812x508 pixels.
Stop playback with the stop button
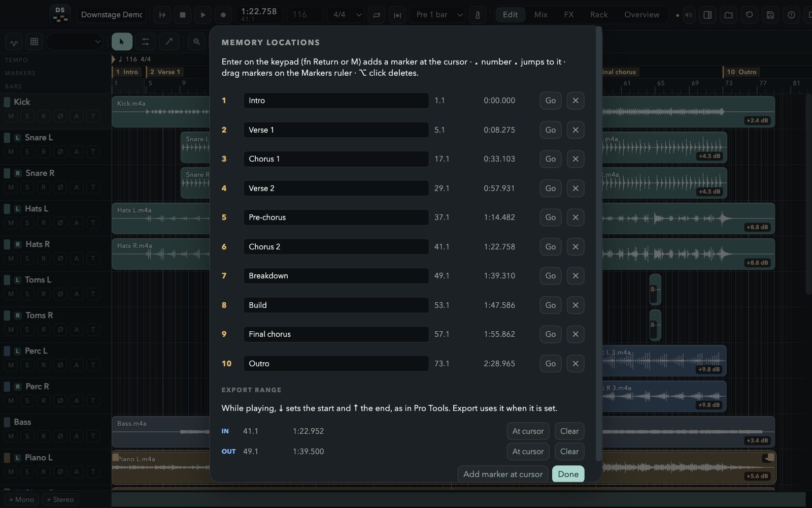pyautogui.click(x=183, y=15)
